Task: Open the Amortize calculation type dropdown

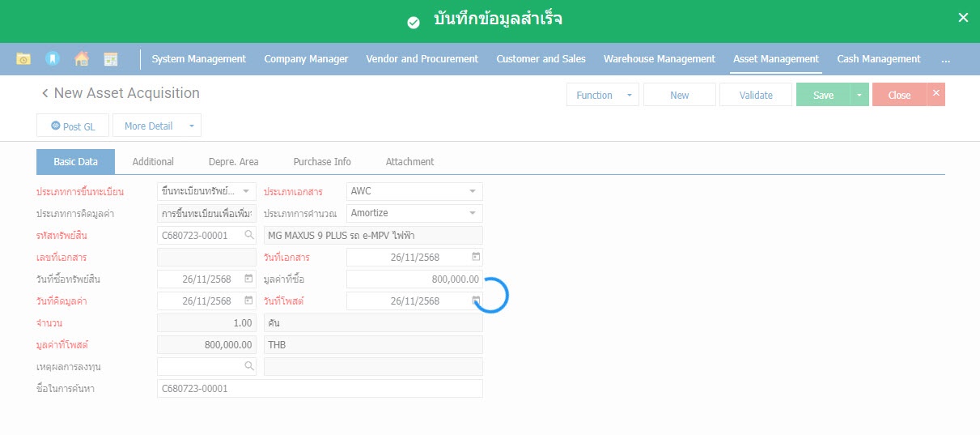Action: tap(472, 213)
